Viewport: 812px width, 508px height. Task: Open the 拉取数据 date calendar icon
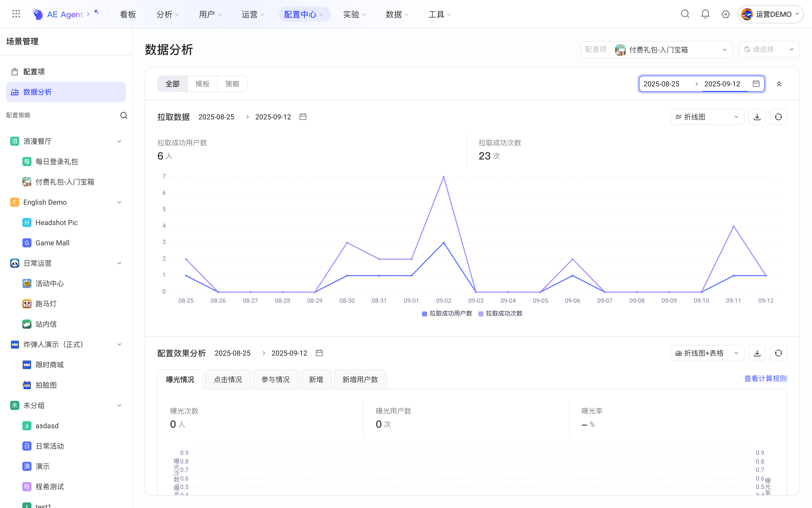coord(303,117)
